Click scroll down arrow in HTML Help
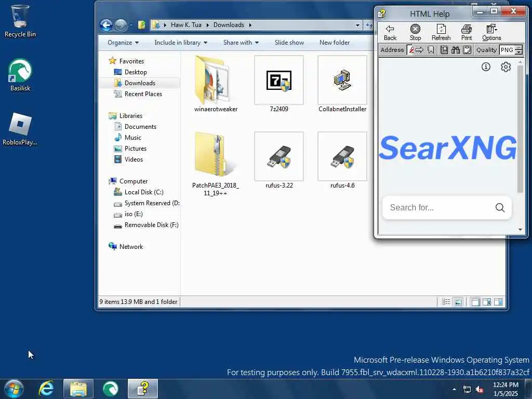 [x=520, y=230]
